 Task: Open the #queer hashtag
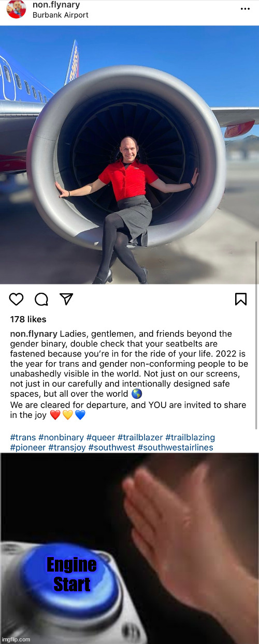click(x=100, y=438)
